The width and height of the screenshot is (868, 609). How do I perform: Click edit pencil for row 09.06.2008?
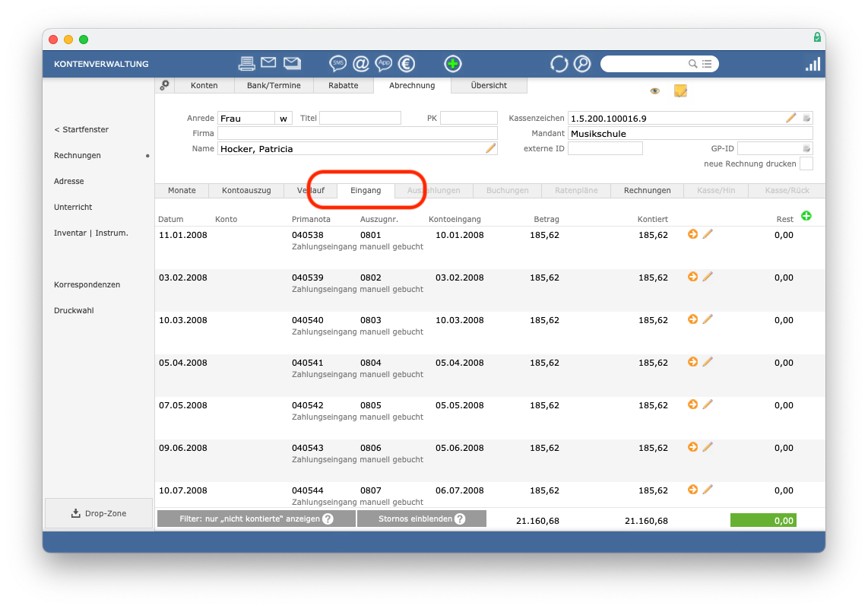click(708, 447)
